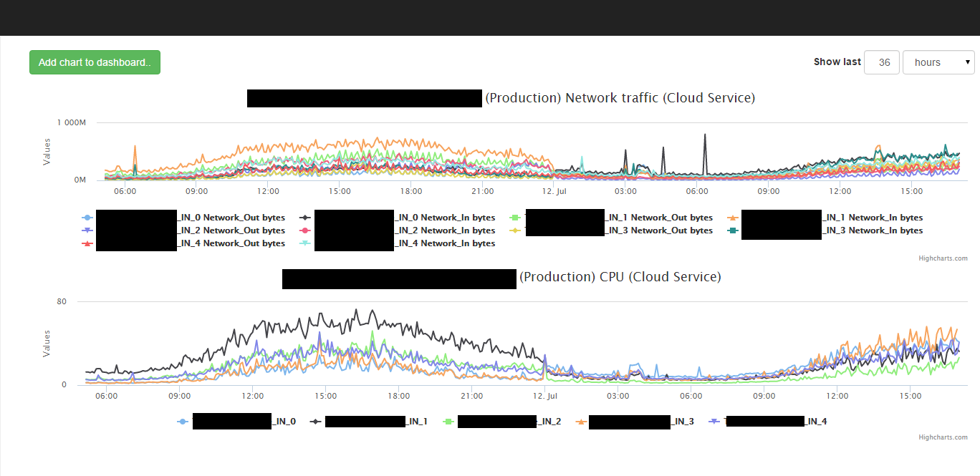
Task: Click the Add chart to dashboard button
Action: coord(95,62)
